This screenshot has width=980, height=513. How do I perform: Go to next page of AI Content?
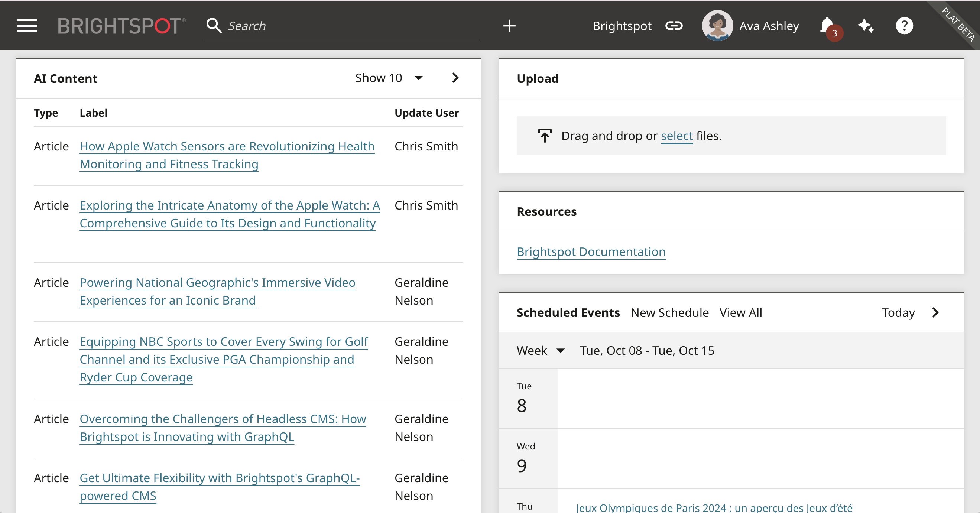tap(455, 78)
